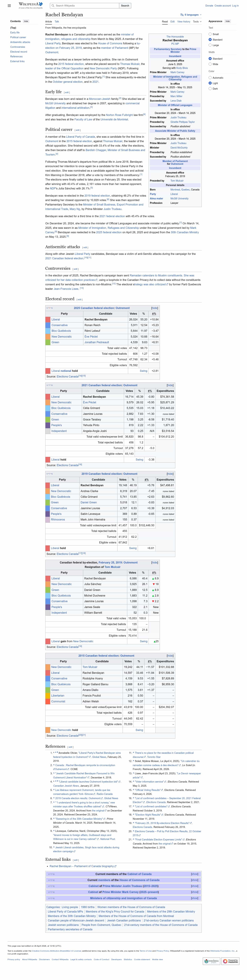The height and width of the screenshot is (980, 247).
Task: Click the Donate link
Action: pyautogui.click(x=209, y=6)
